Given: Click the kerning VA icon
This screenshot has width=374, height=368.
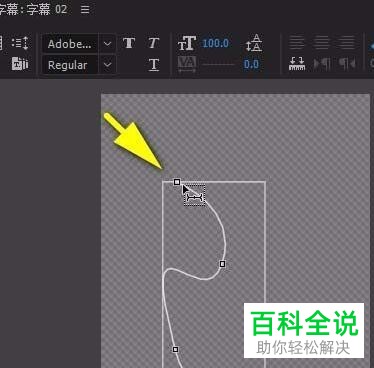Looking at the screenshot, I should [187, 64].
